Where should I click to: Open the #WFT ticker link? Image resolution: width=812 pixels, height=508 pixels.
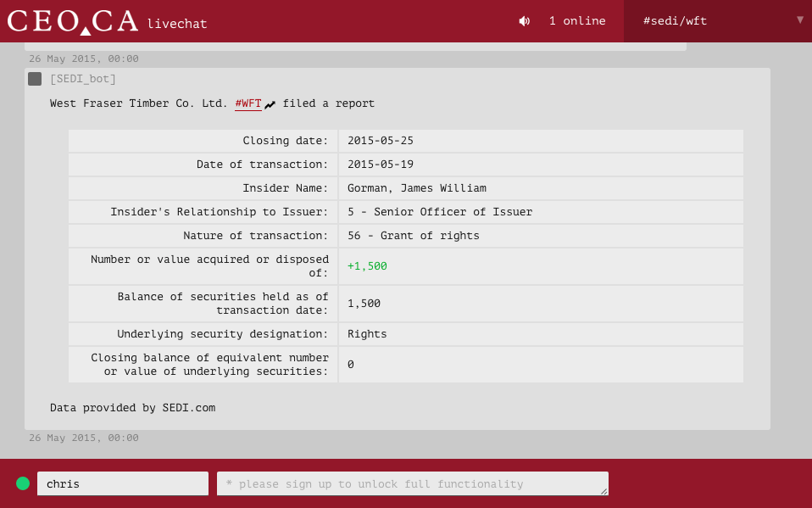[x=248, y=103]
